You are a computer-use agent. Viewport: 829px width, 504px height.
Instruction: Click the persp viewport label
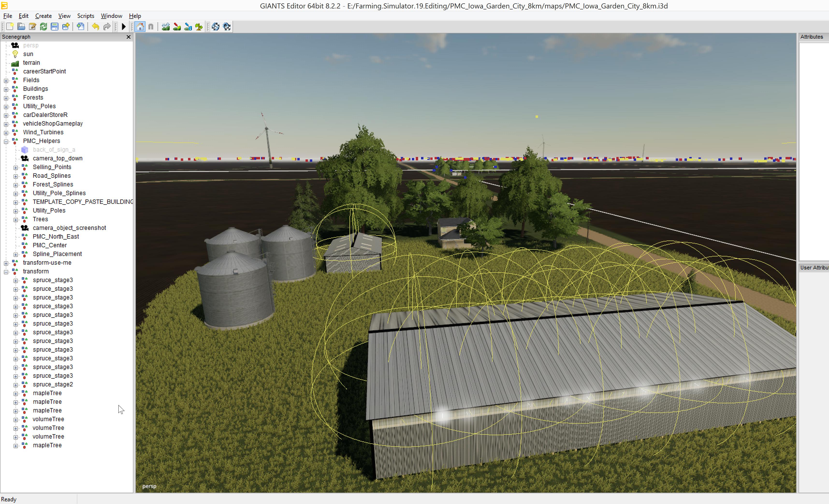tap(149, 486)
